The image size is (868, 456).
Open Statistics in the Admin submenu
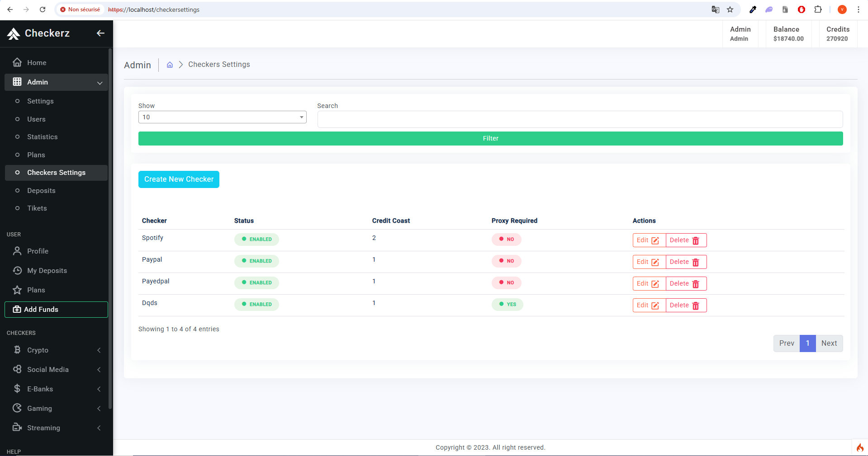pos(42,137)
